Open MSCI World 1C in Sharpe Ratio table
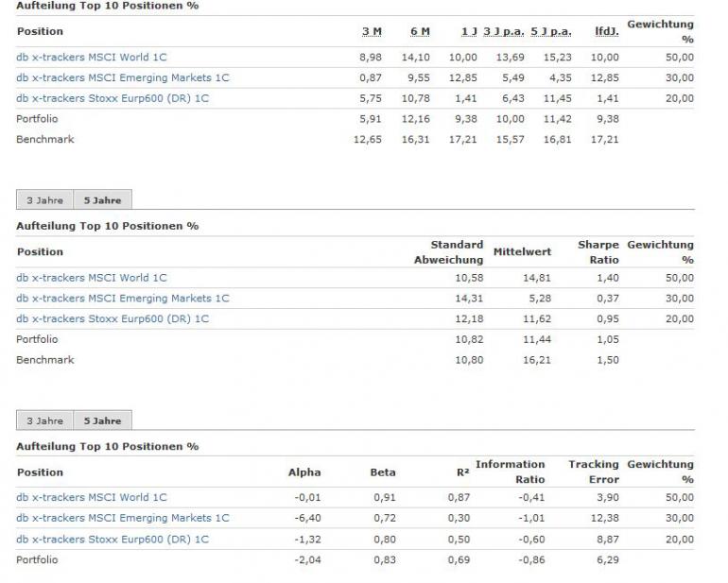The height and width of the screenshot is (583, 728). [92, 278]
